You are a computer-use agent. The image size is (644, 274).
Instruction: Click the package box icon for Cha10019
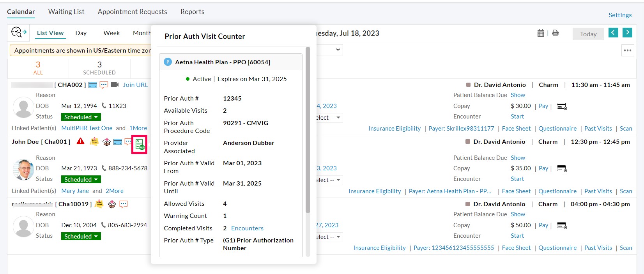coord(112,204)
